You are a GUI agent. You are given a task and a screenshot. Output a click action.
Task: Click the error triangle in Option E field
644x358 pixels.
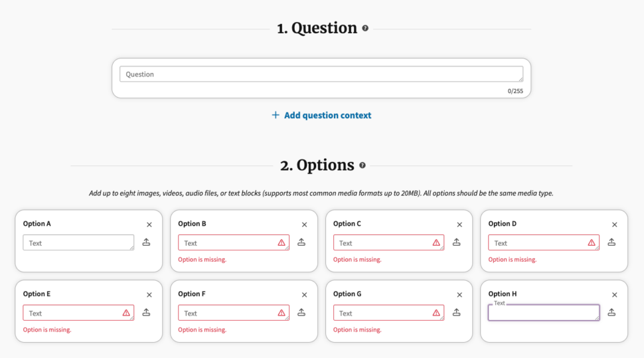click(x=126, y=313)
